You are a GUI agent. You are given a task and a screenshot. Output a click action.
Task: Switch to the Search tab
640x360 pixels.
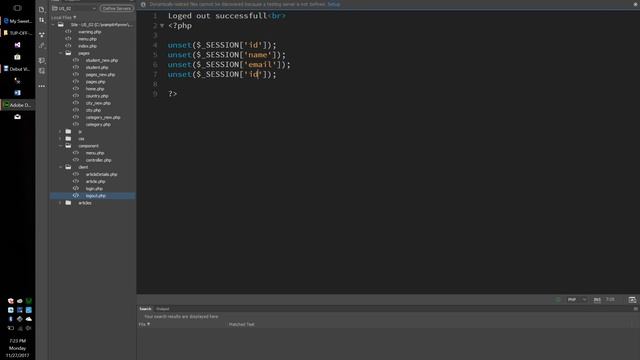pyautogui.click(x=145, y=309)
